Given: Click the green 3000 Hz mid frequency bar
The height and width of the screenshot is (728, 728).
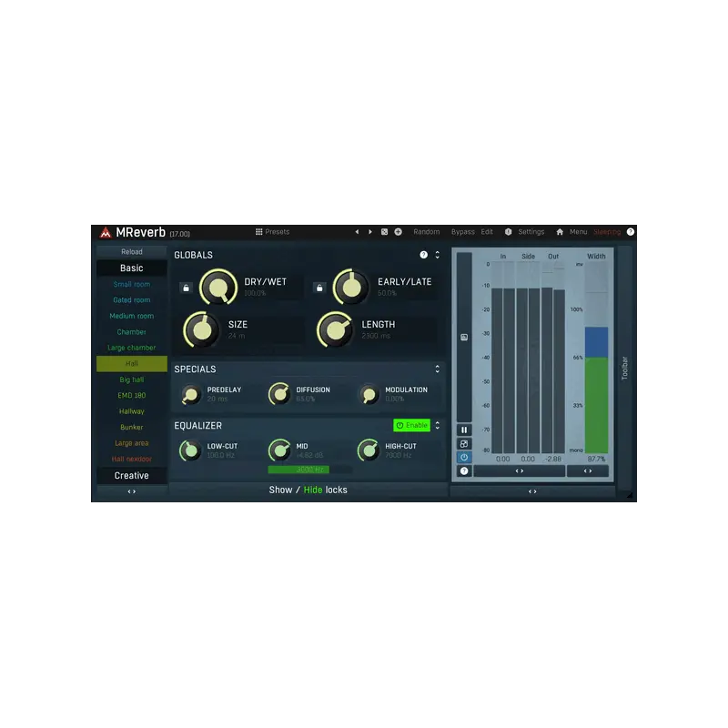Looking at the screenshot, I should click(309, 470).
